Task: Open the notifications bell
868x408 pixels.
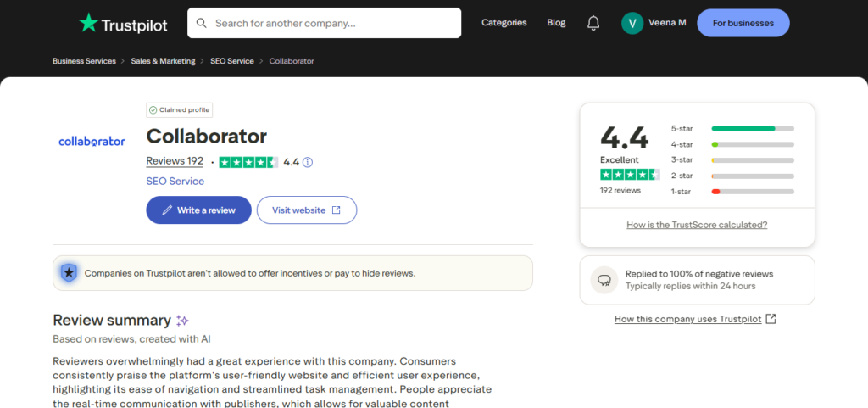Action: (x=593, y=23)
